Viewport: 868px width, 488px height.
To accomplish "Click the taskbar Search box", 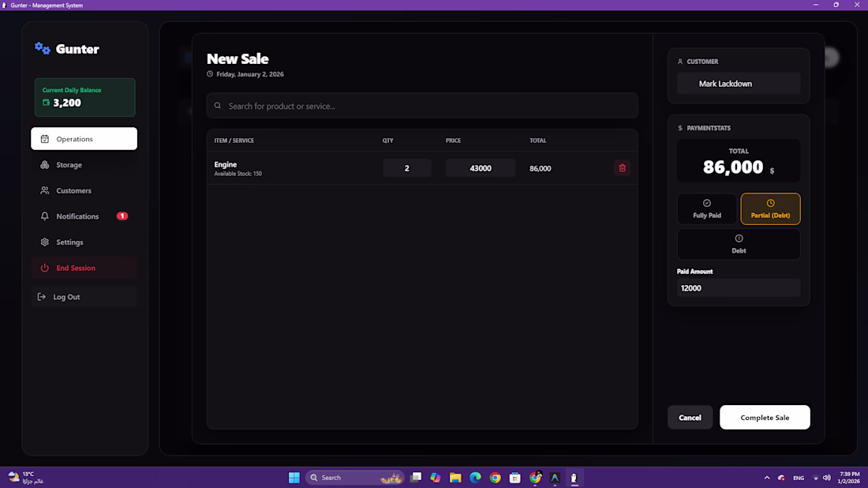I will [355, 478].
